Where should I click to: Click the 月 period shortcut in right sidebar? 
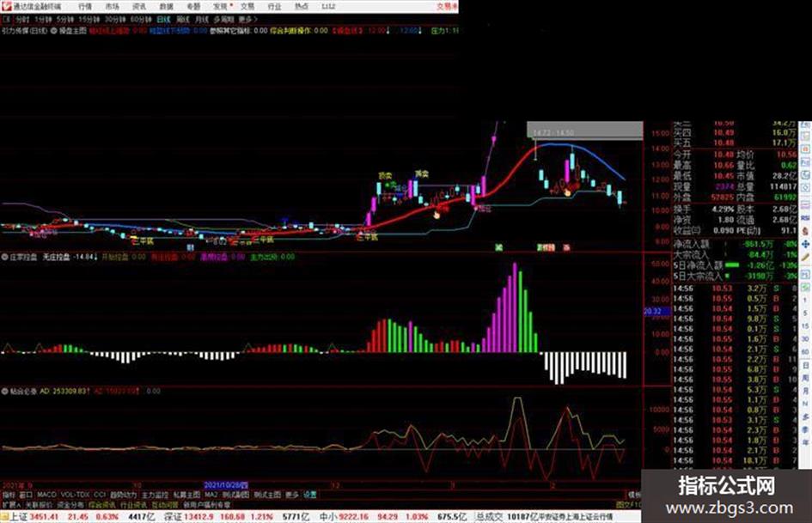(x=805, y=392)
